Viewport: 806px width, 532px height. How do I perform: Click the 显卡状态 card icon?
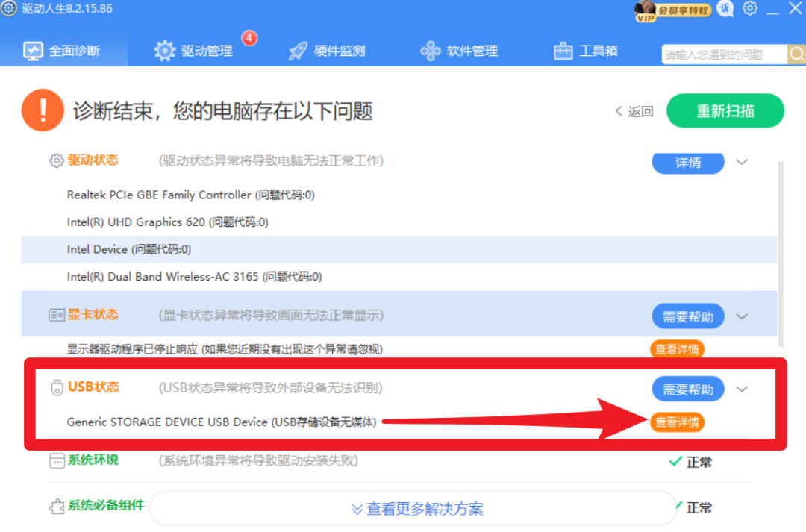[x=57, y=315]
